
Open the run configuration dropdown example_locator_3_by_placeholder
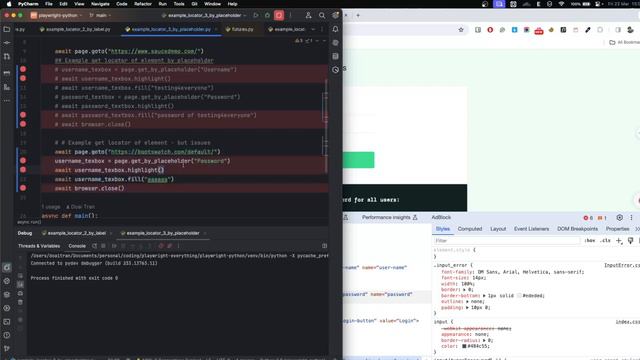point(204,16)
